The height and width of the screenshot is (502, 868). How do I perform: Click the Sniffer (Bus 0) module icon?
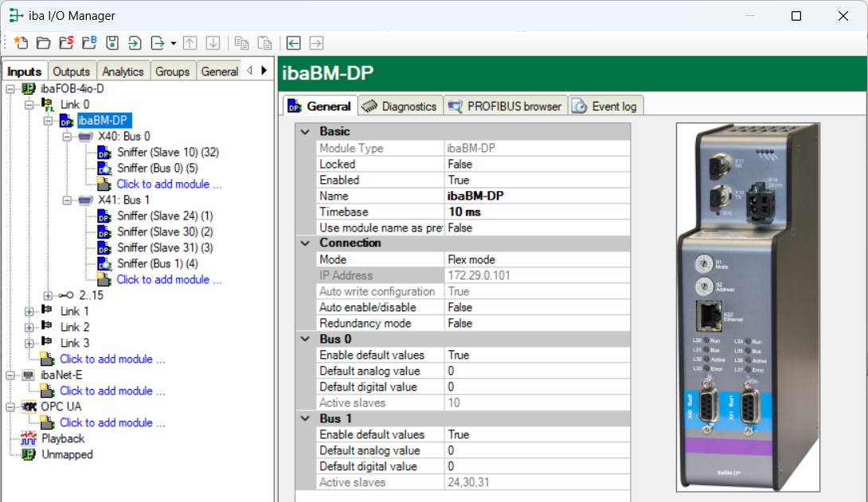point(104,168)
